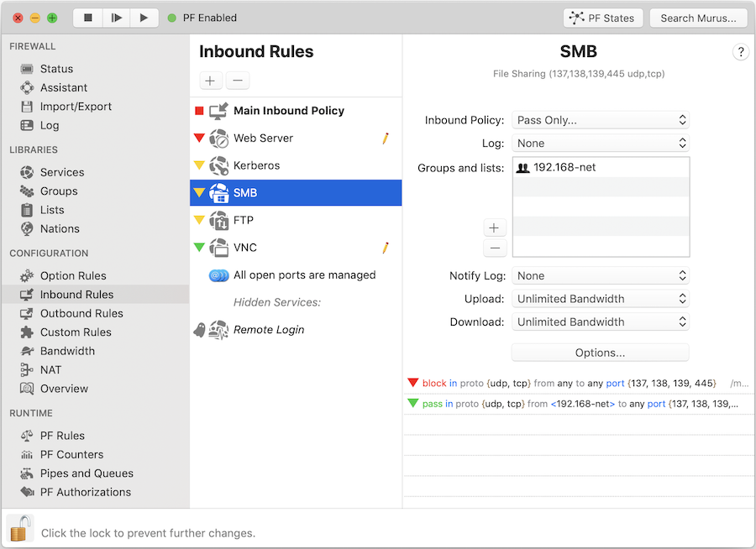The width and height of the screenshot is (756, 549).
Task: Open the Groups library
Action: (58, 191)
